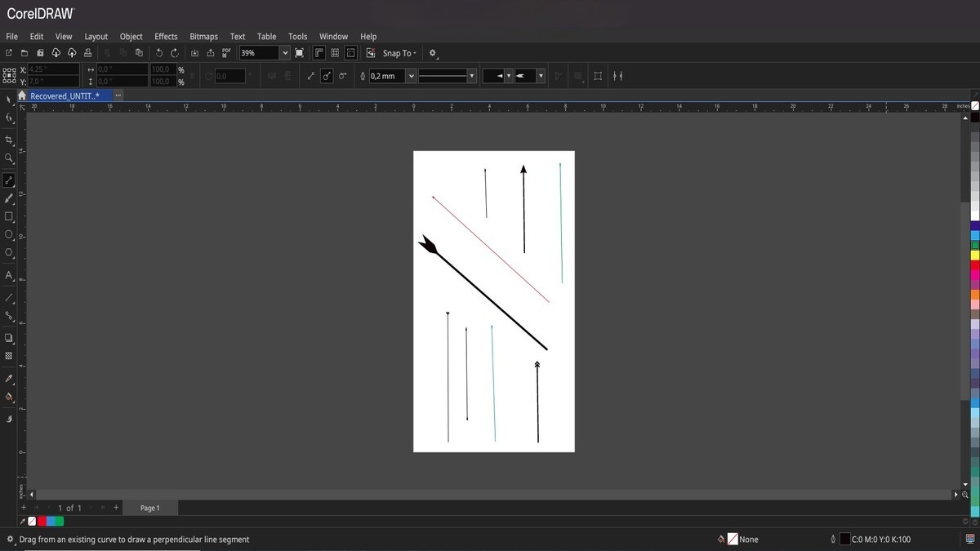Toggle the object origin reference grid
The height and width of the screenshot is (551, 980).
pyautogui.click(x=9, y=76)
